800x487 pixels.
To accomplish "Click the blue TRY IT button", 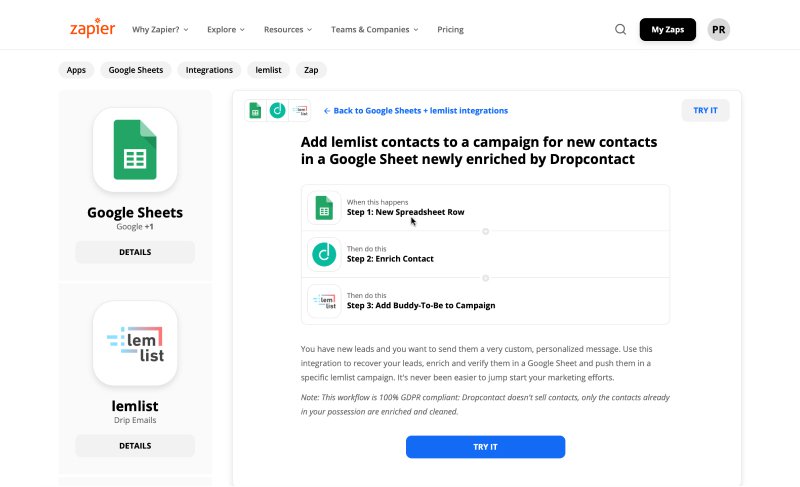I will tap(485, 447).
